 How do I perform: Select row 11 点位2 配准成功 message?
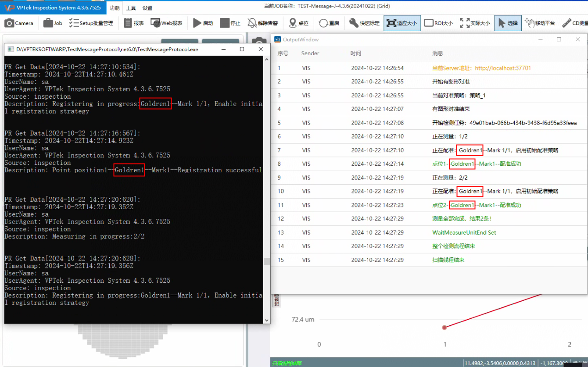click(429, 205)
